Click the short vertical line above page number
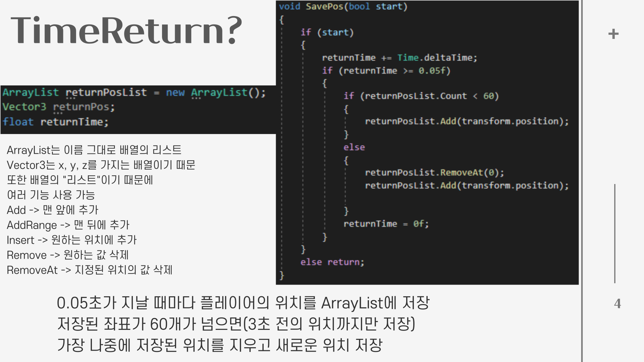 [x=614, y=233]
